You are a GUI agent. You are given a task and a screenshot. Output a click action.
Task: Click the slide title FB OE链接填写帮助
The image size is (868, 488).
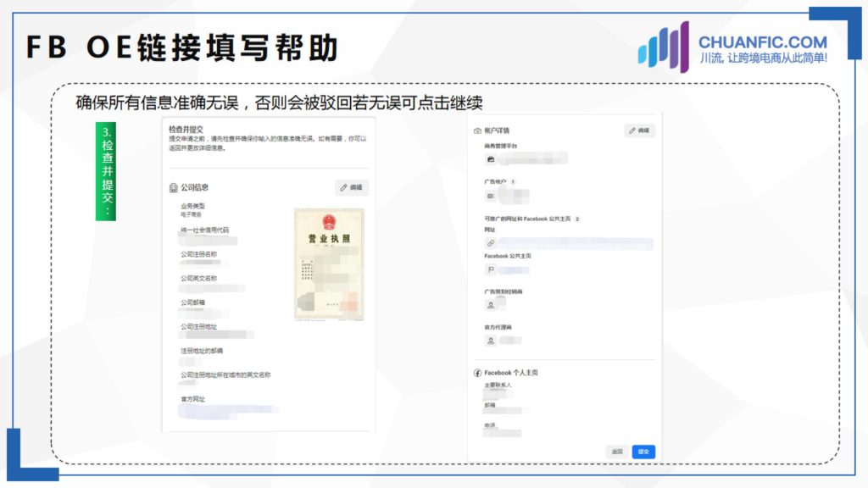pyautogui.click(x=182, y=47)
